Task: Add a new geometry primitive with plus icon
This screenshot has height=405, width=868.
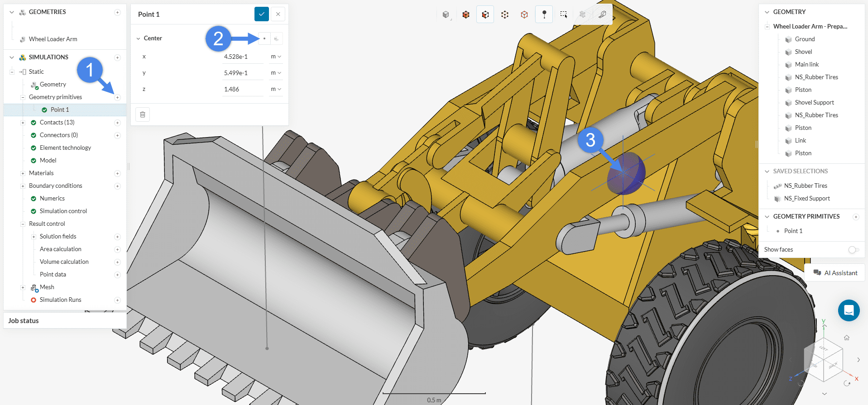Action: click(117, 97)
